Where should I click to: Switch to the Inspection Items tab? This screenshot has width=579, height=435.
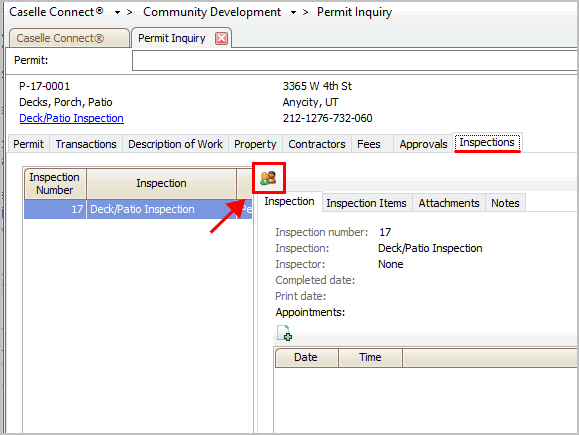point(366,203)
